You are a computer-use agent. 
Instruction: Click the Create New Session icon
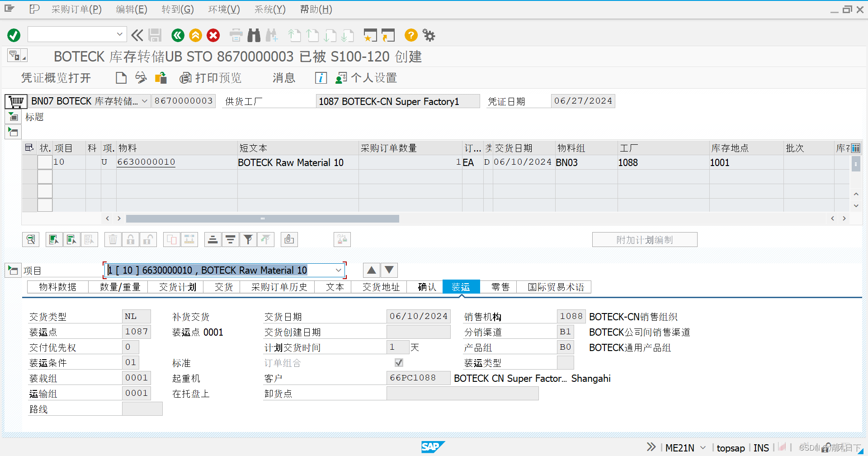coord(370,35)
